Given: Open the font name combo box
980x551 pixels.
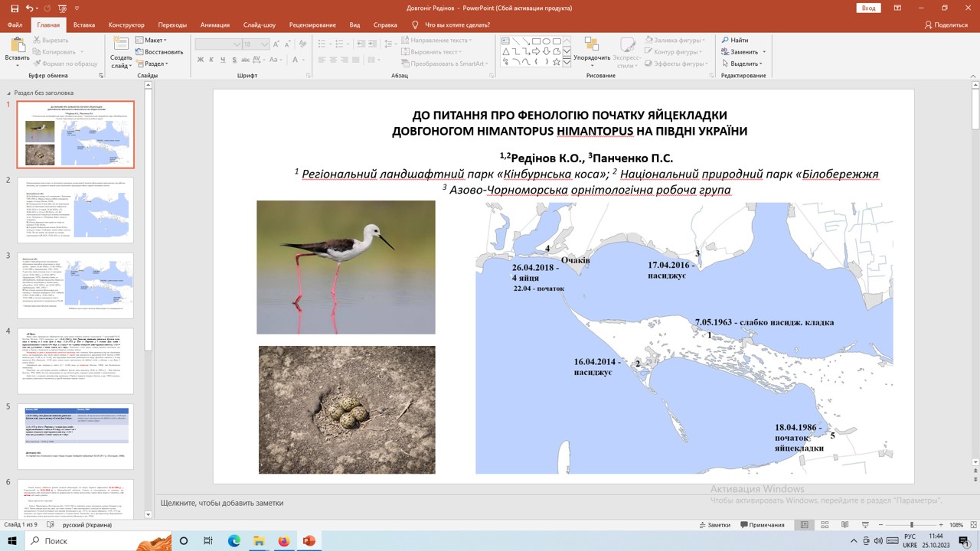Looking at the screenshot, I should (218, 44).
